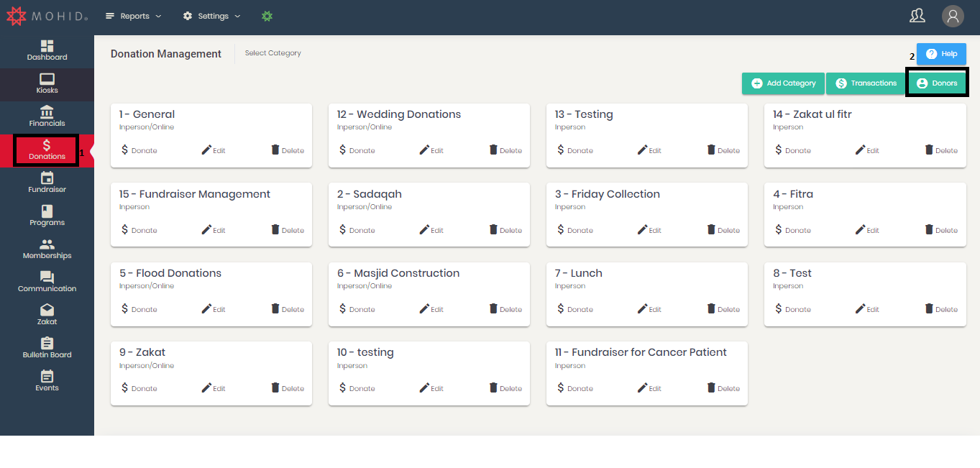Viewport: 980px width, 468px height.
Task: Donate to 5 - Flood Donations
Action: tap(139, 309)
